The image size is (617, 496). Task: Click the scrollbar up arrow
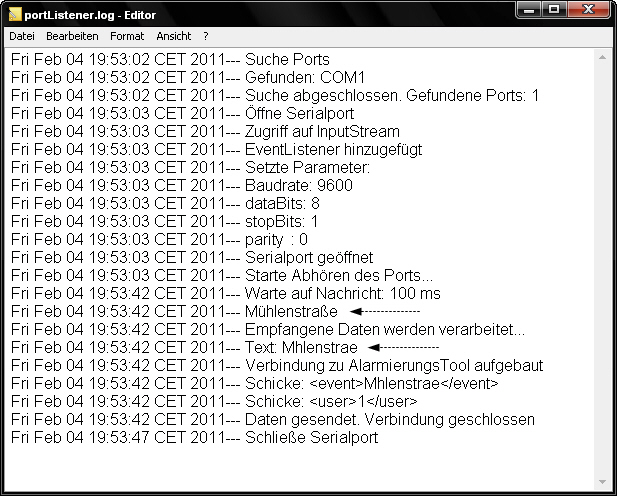(602, 57)
